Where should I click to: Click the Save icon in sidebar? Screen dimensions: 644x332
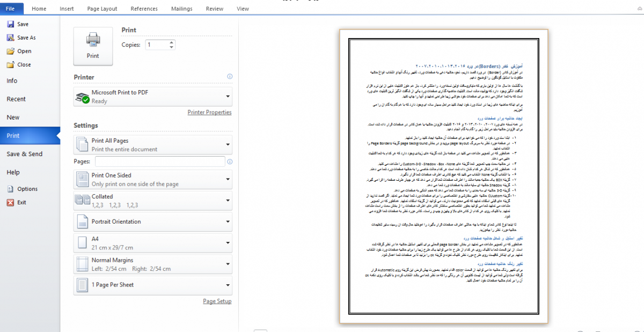point(10,24)
